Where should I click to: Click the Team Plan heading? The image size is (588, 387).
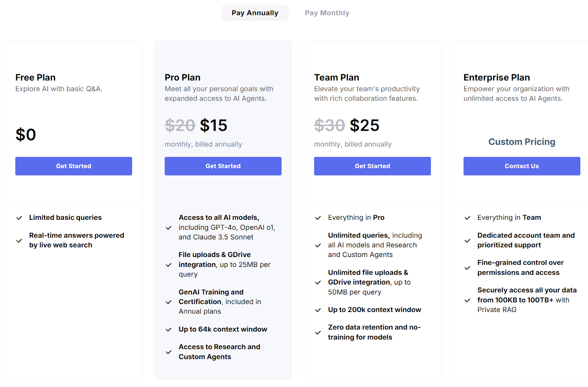point(337,77)
